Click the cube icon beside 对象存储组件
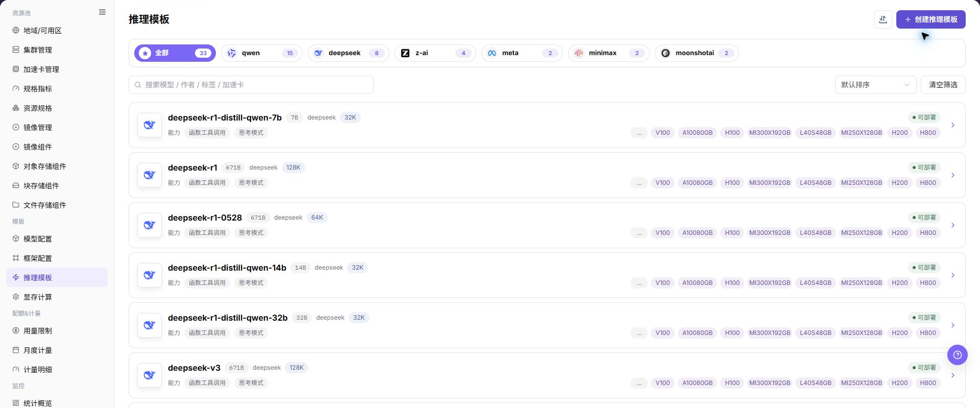The height and width of the screenshot is (408, 980). pos(16,166)
